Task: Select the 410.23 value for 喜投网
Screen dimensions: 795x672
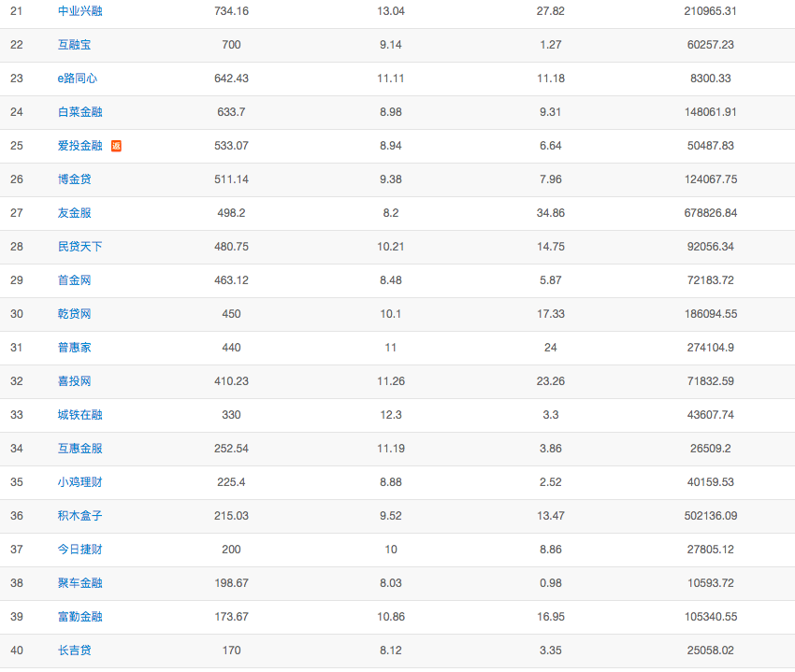Action: pos(231,381)
